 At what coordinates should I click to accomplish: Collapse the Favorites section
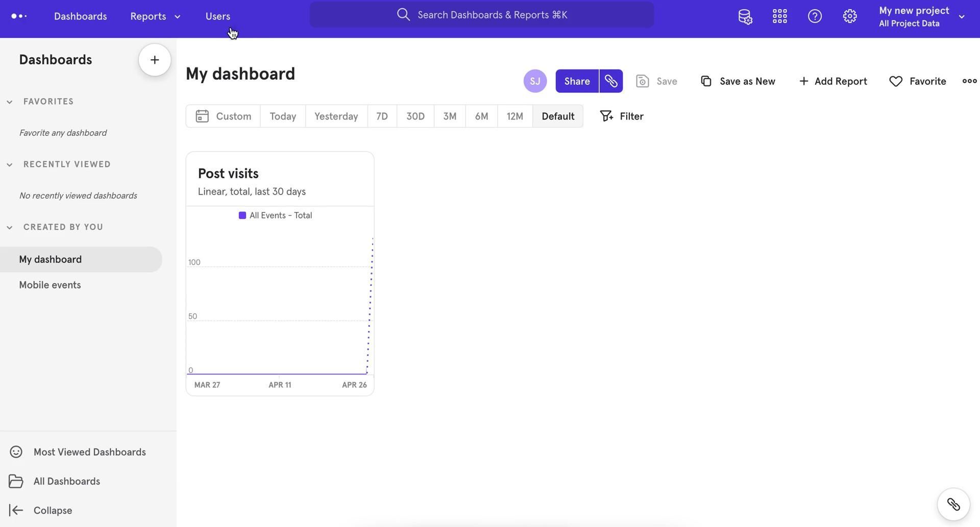[10, 102]
